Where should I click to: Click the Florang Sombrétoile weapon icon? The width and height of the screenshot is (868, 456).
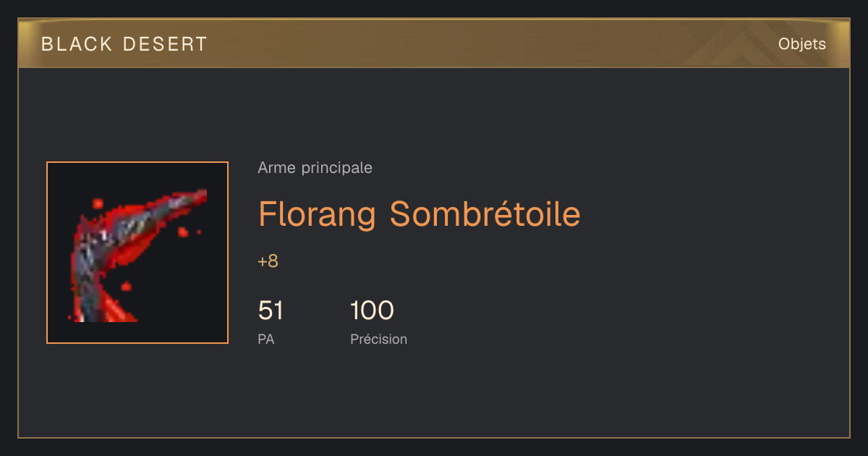(x=137, y=253)
